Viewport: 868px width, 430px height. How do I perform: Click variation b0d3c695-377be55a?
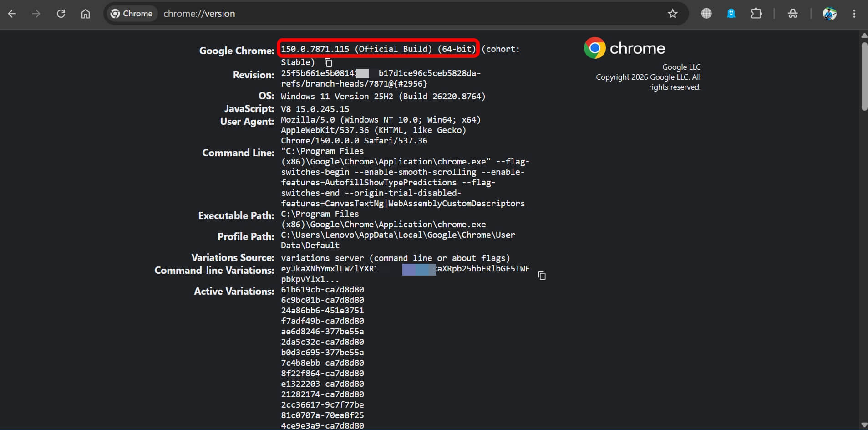(322, 352)
